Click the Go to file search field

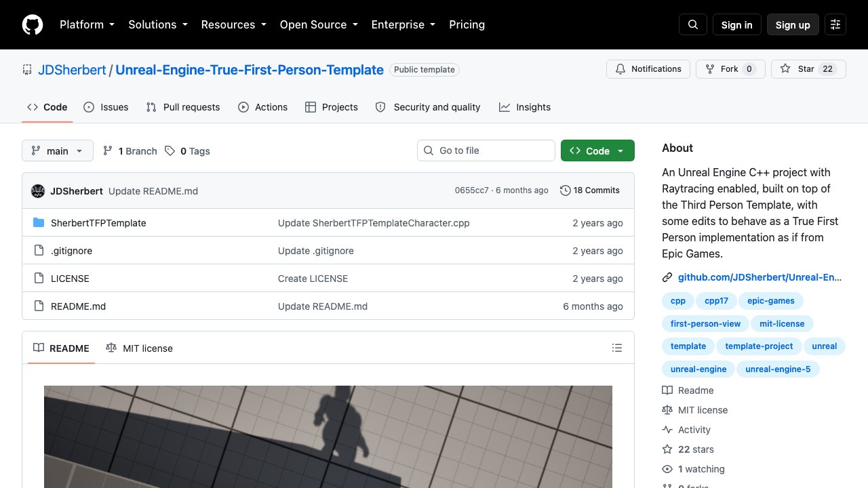tap(486, 150)
